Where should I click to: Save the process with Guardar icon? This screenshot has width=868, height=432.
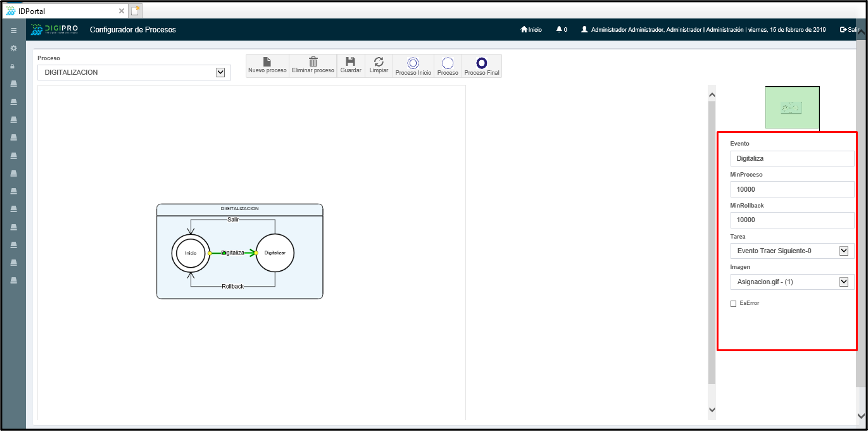[x=350, y=63]
